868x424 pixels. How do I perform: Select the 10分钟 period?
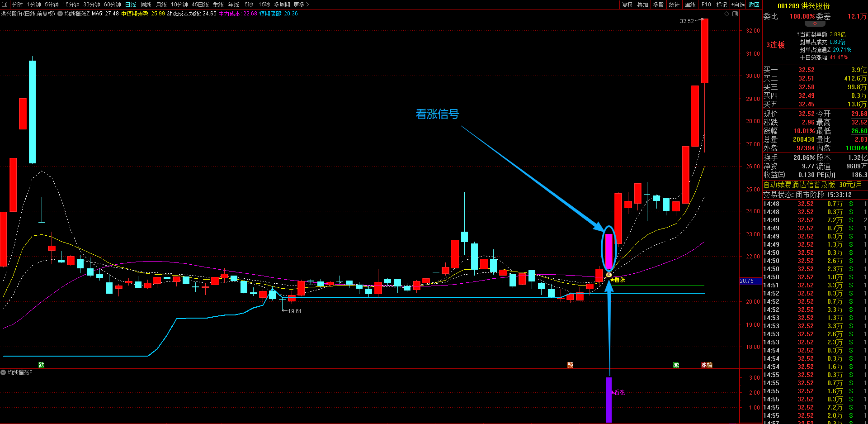[x=179, y=5]
